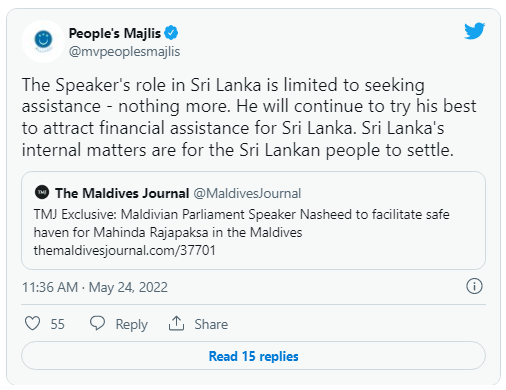Click the 55 likes count
This screenshot has height=390, width=506.
pyautogui.click(x=58, y=324)
